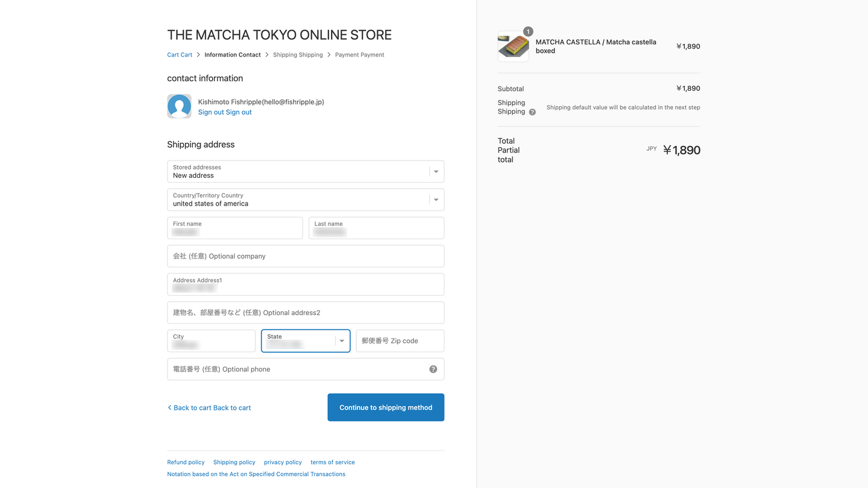Select the Information Contact breadcrumb step

click(x=232, y=55)
